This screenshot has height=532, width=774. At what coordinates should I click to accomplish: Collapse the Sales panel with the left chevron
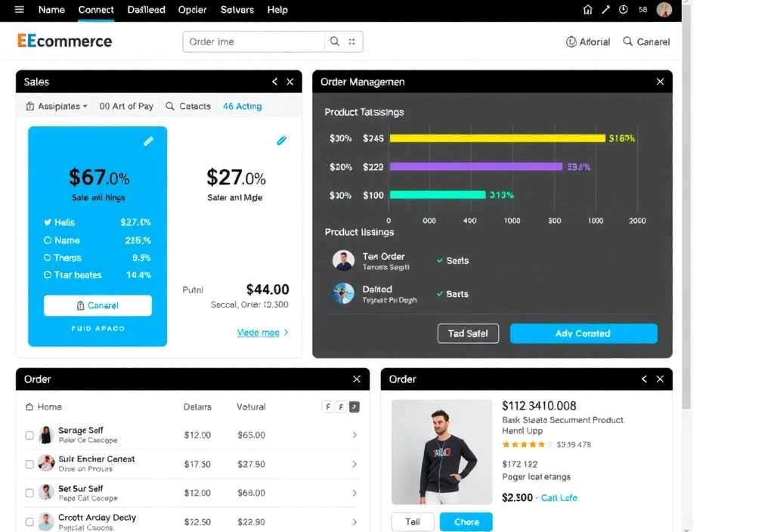(x=274, y=81)
